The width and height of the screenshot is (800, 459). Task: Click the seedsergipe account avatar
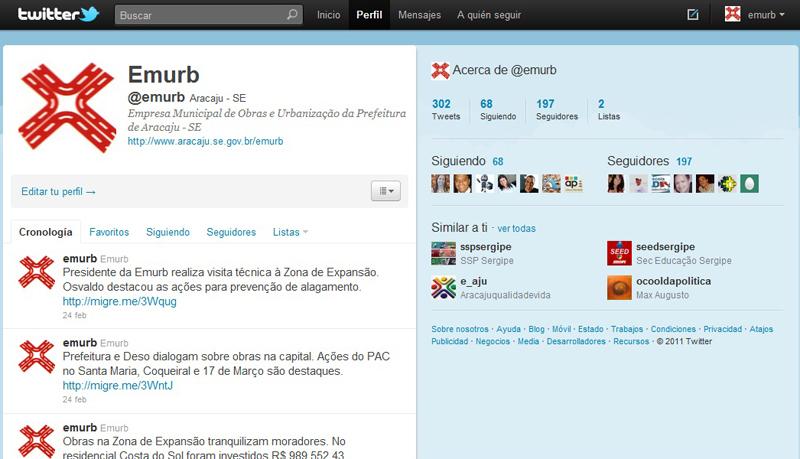point(619,254)
